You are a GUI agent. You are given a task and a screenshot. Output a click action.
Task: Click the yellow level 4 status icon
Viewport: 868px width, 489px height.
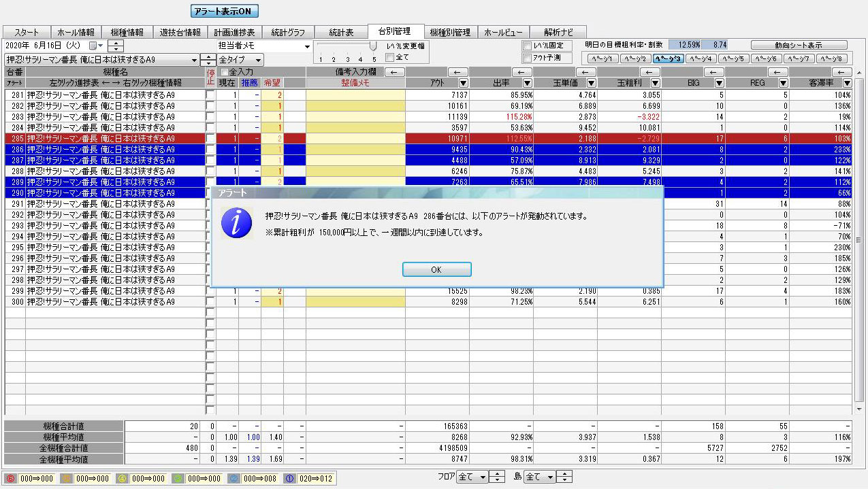(x=120, y=478)
